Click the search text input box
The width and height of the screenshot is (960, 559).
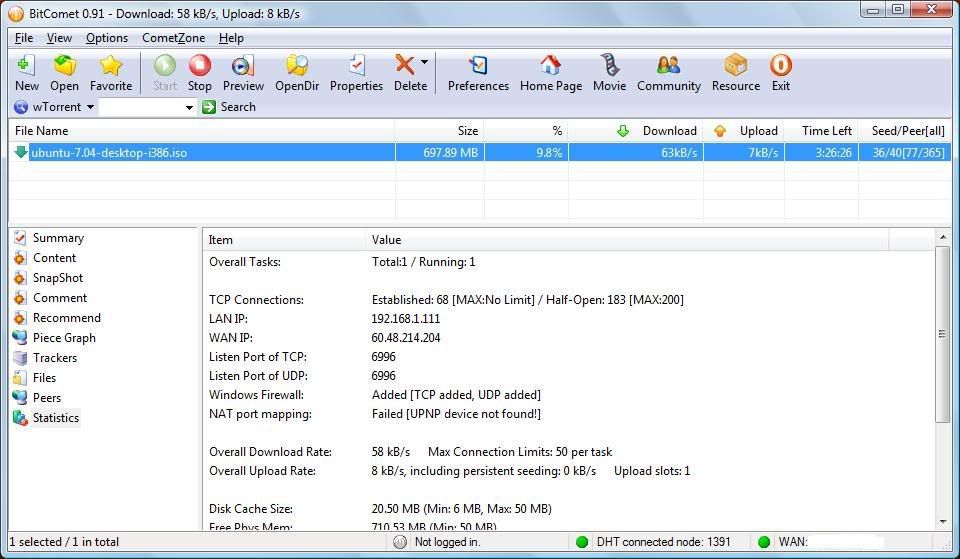(141, 107)
